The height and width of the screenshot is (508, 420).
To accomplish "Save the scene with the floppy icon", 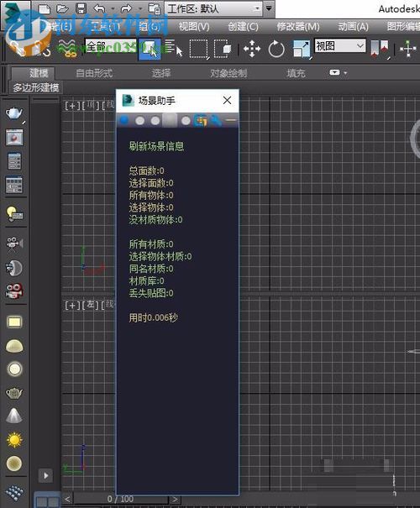I will coord(81,8).
